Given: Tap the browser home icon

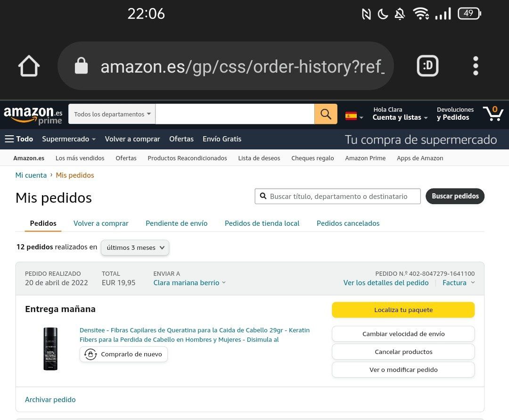Looking at the screenshot, I should [x=29, y=66].
